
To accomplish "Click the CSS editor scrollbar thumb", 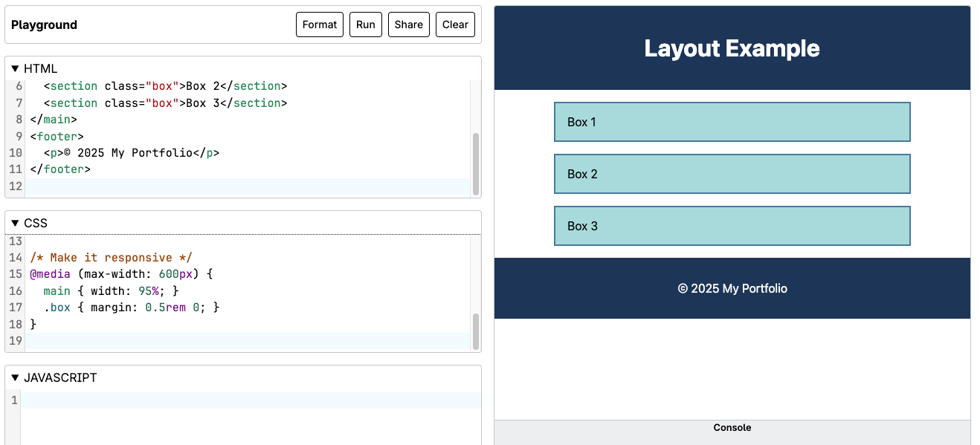I will 476,331.
